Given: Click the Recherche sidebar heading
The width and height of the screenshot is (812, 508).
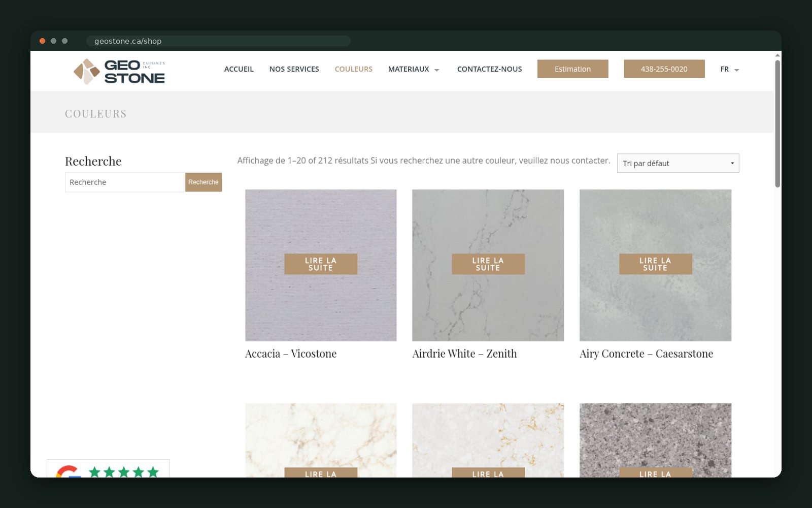Looking at the screenshot, I should coord(93,162).
